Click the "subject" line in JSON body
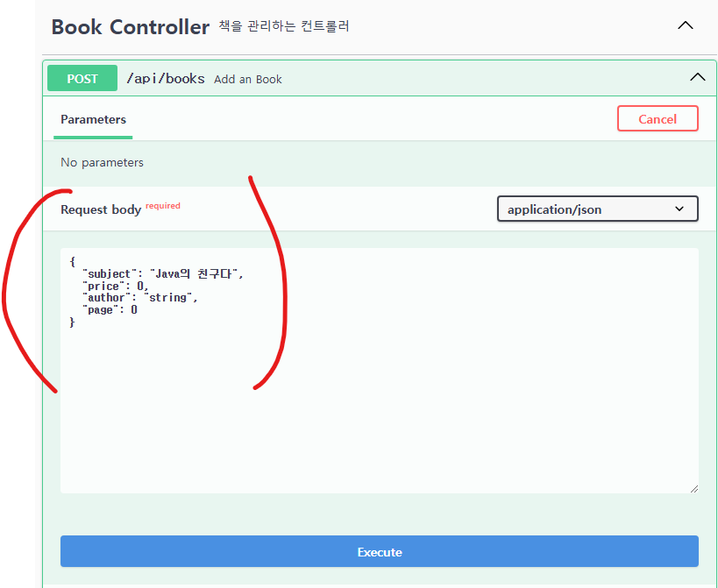This screenshot has height=588, width=718. (x=163, y=273)
